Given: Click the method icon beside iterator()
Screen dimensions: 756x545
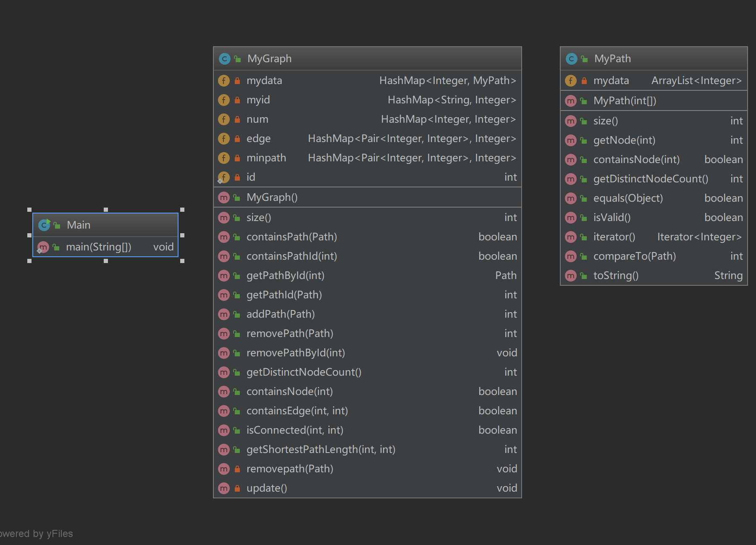Looking at the screenshot, I should tap(571, 237).
